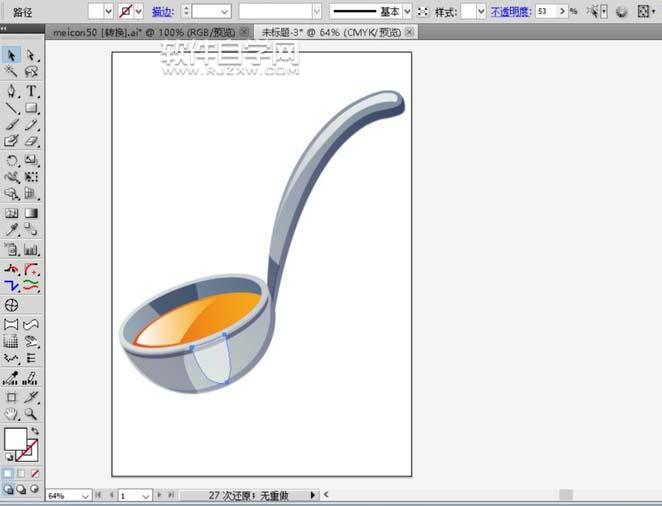The image size is (662, 506).
Task: Select the Line Segment tool
Action: 11,108
